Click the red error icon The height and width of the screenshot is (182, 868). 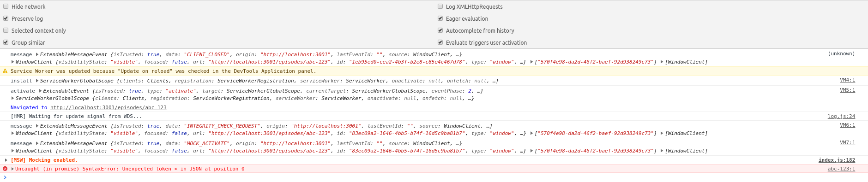pos(5,169)
